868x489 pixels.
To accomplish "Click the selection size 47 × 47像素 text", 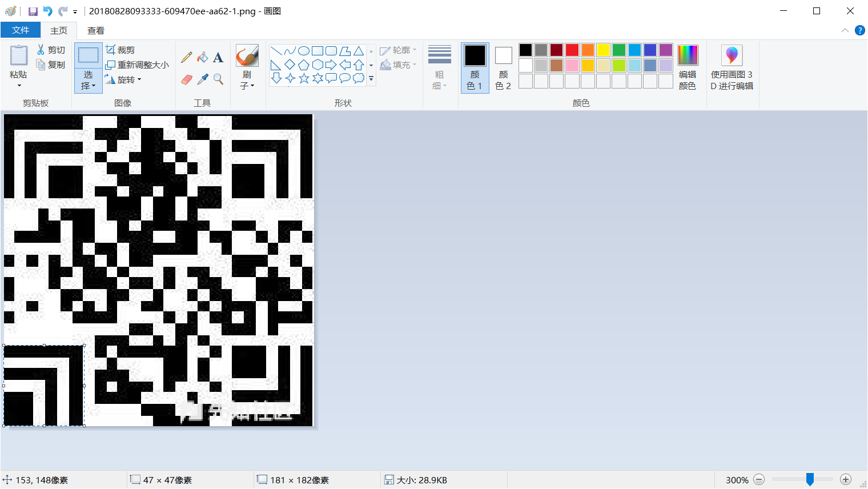I will tap(167, 480).
